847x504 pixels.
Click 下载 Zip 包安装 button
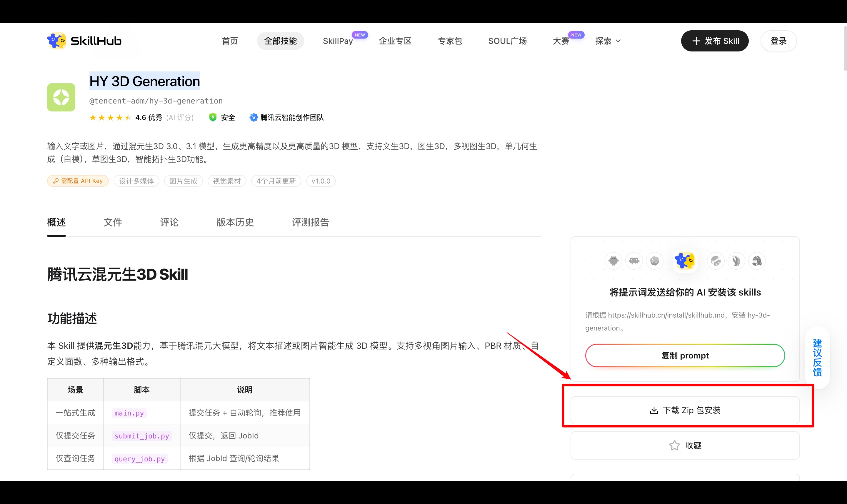[685, 410]
